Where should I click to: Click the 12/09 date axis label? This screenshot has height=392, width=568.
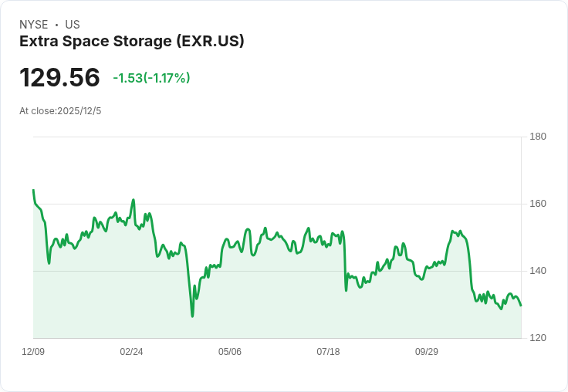coord(33,352)
